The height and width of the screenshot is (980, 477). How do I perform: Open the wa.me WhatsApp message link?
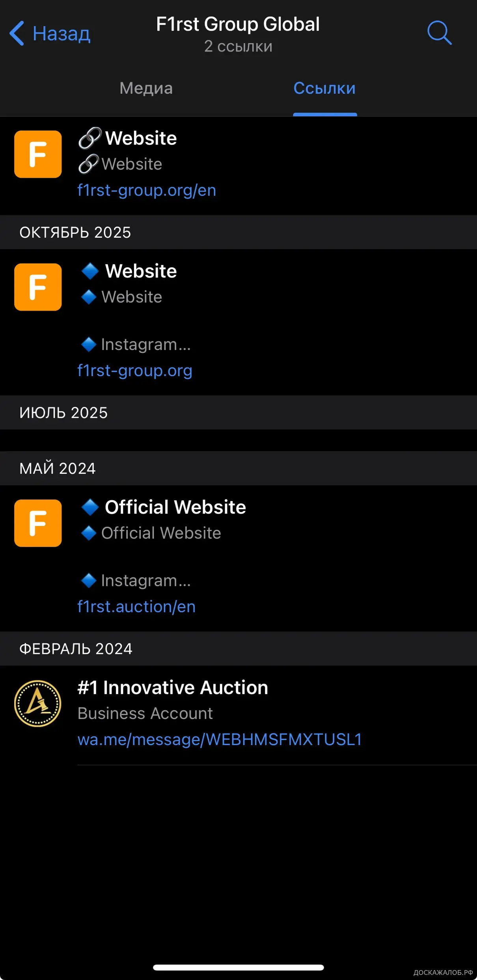tap(220, 740)
